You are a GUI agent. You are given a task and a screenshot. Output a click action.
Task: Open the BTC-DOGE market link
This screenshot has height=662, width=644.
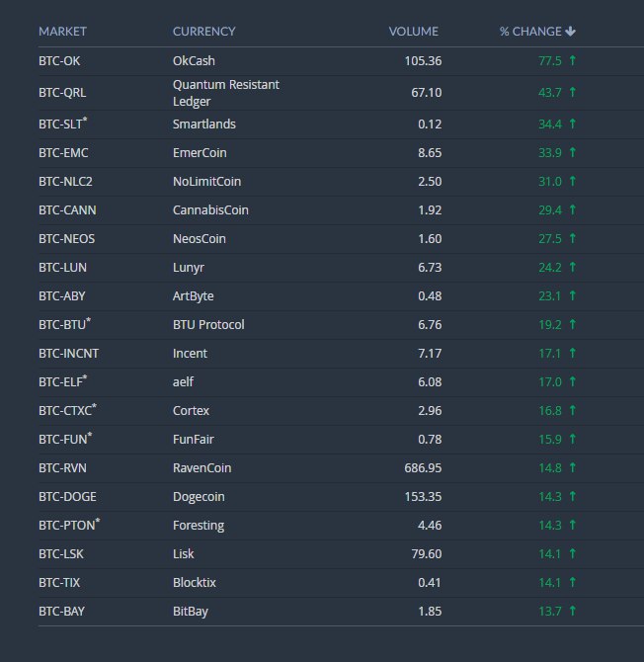click(67, 496)
